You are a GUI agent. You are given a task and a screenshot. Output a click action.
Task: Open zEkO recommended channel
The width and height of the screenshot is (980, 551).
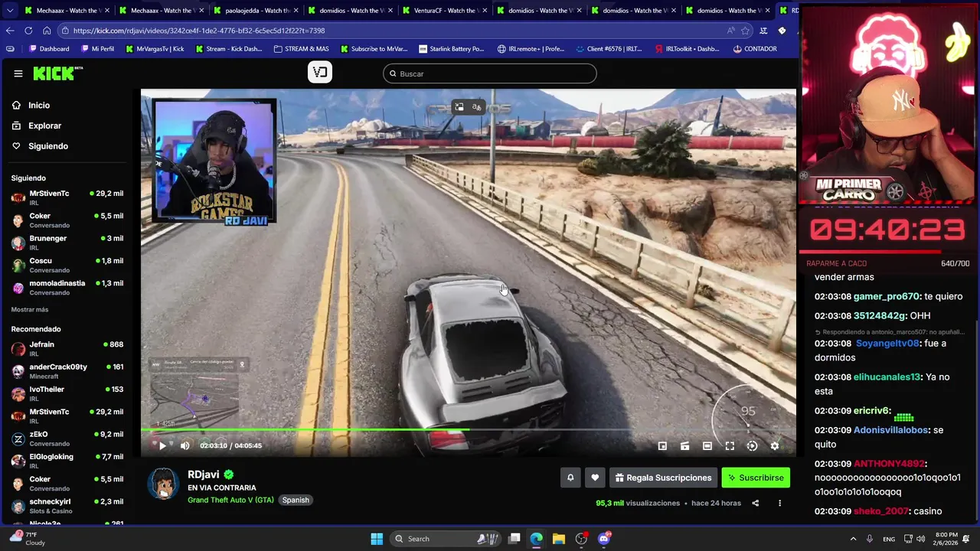(67, 438)
